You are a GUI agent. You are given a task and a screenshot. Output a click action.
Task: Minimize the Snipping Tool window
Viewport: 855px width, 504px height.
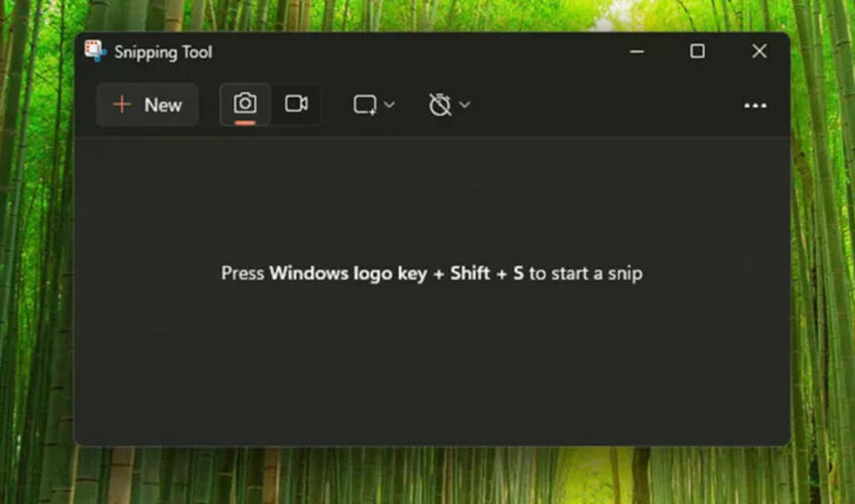(x=637, y=51)
